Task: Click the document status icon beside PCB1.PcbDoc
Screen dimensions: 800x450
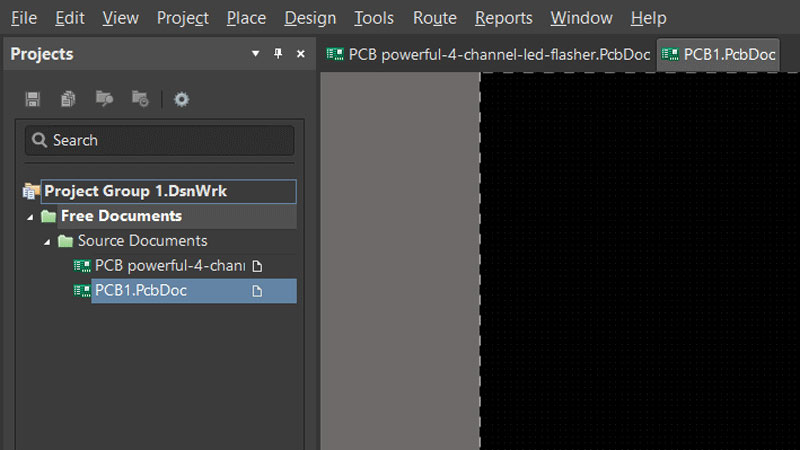Action: [257, 291]
